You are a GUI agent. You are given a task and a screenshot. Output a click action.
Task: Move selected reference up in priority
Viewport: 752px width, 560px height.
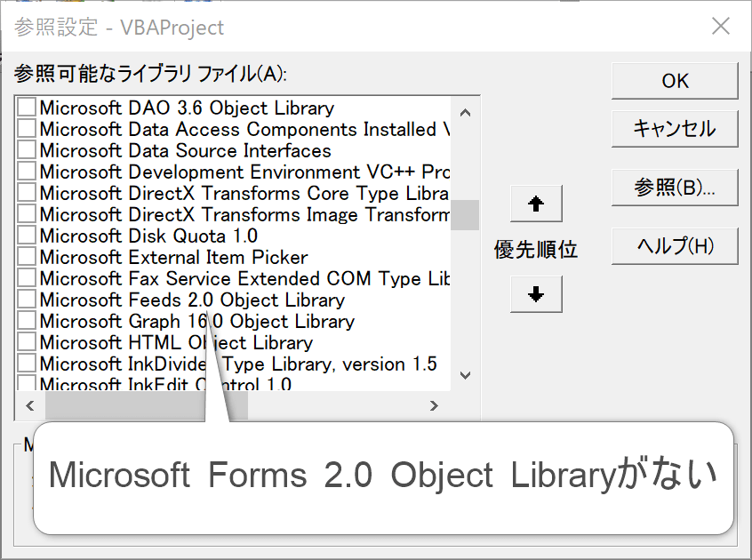536,204
